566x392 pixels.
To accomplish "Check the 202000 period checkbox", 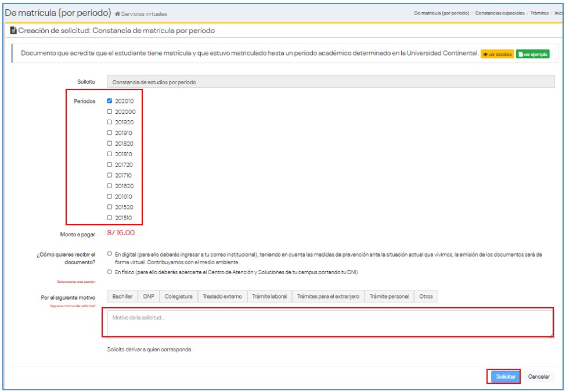I will click(110, 112).
